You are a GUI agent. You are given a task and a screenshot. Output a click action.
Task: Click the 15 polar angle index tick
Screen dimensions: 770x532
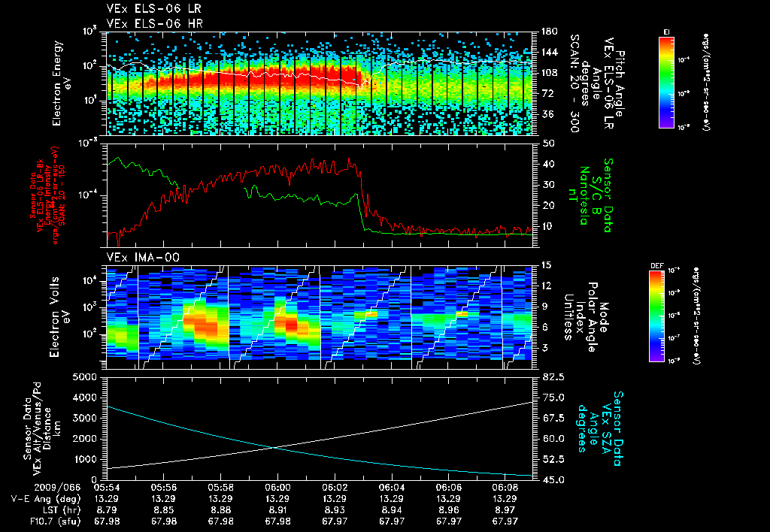tap(548, 265)
